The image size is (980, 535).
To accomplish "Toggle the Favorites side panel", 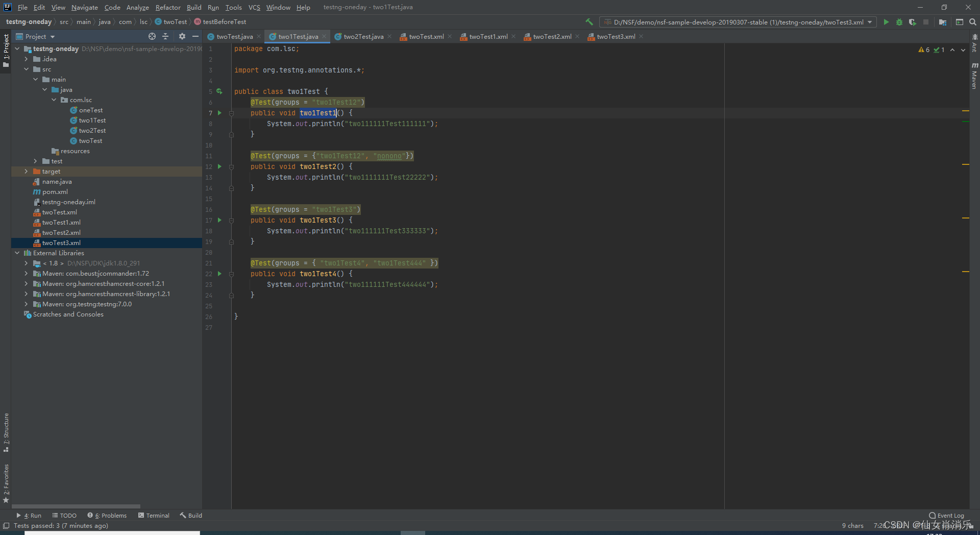I will click(6, 483).
